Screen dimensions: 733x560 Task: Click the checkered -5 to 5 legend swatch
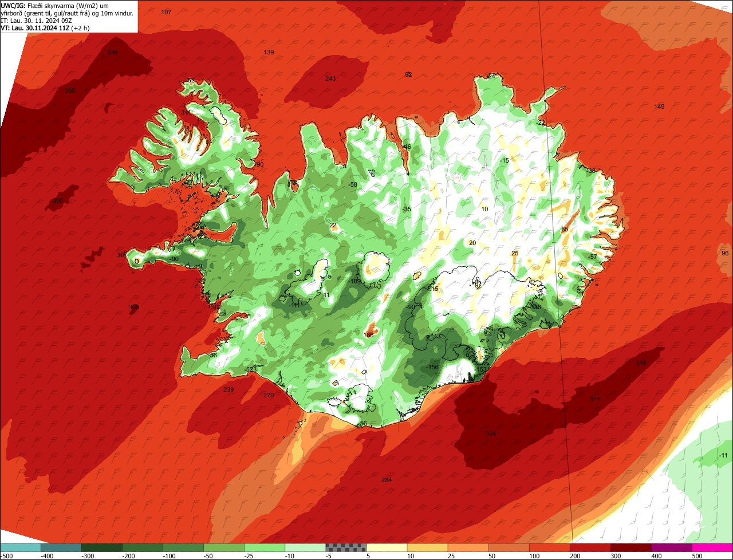(x=346, y=547)
